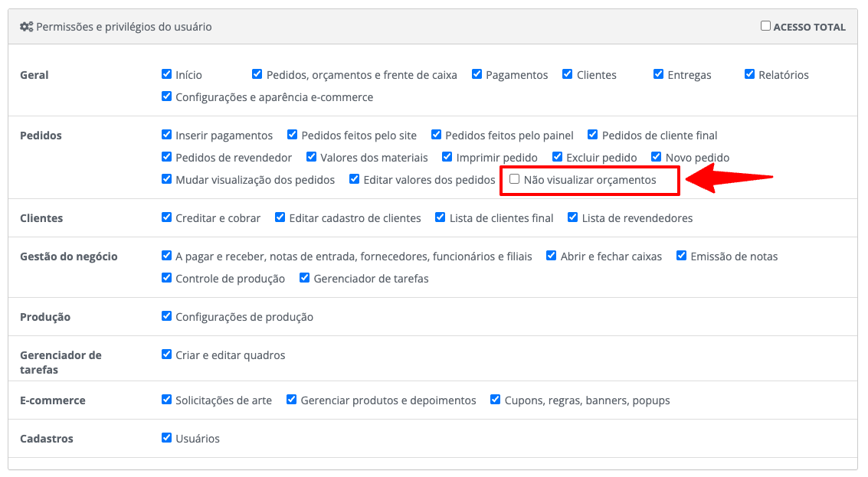
Task: Toggle Gerenciador de tarefas checkbox
Action: point(304,278)
